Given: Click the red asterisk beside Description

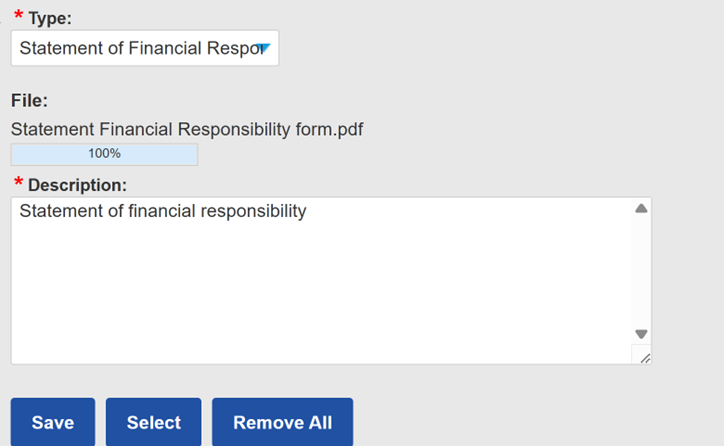Looking at the screenshot, I should [18, 184].
